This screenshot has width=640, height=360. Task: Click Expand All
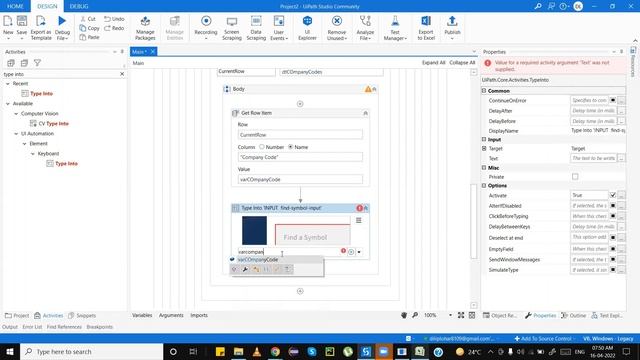[x=433, y=62]
